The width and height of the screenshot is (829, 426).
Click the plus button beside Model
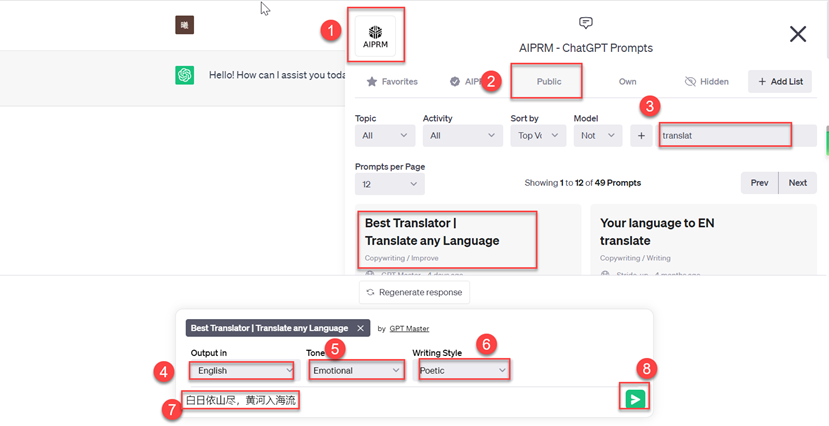(x=641, y=136)
